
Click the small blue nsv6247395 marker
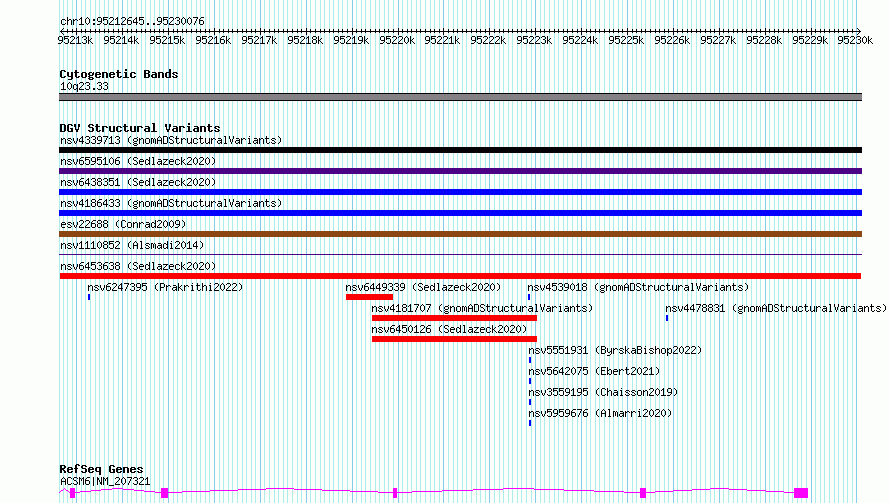[89, 297]
